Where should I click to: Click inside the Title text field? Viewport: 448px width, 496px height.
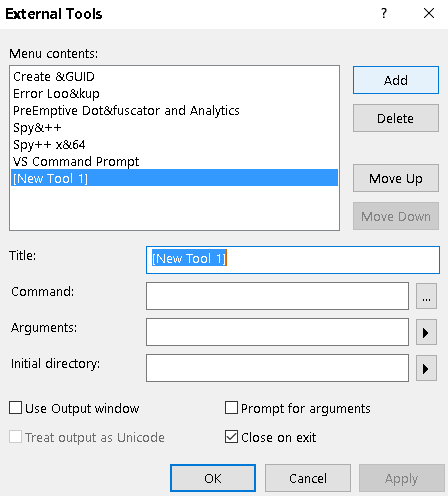pyautogui.click(x=293, y=260)
